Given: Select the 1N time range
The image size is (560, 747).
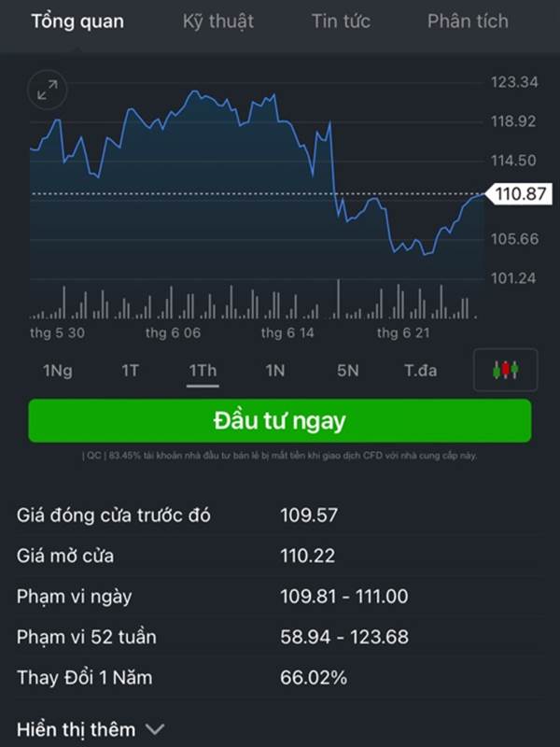Looking at the screenshot, I should click(x=275, y=370).
